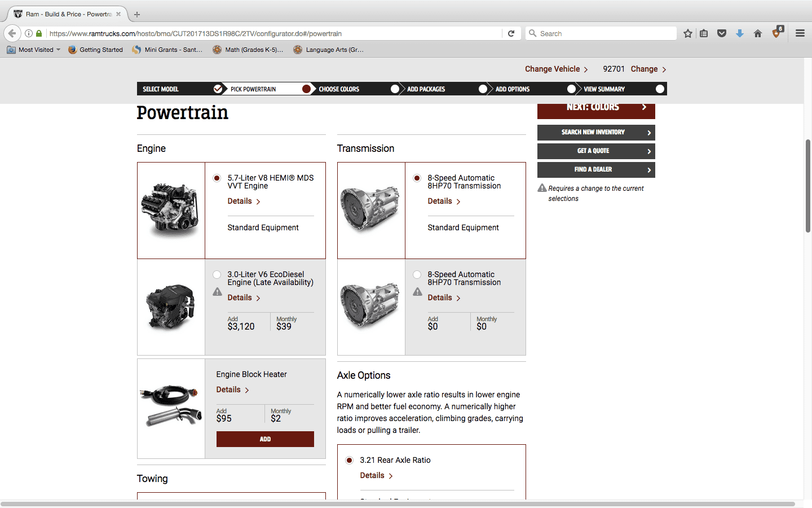This screenshot has width=812, height=508.
Task: Open the Language Arts bookmark
Action: pyautogui.click(x=329, y=50)
